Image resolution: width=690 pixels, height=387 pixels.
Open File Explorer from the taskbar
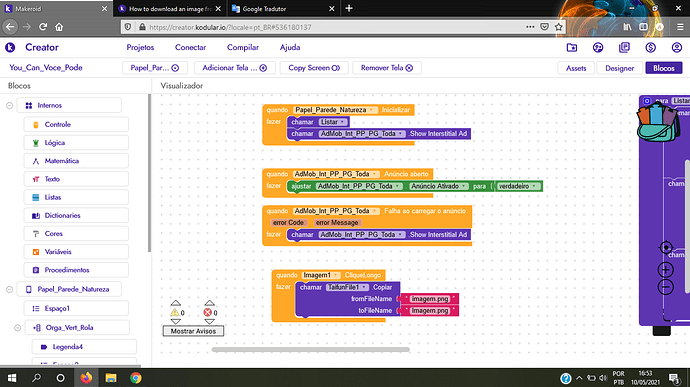(x=111, y=378)
